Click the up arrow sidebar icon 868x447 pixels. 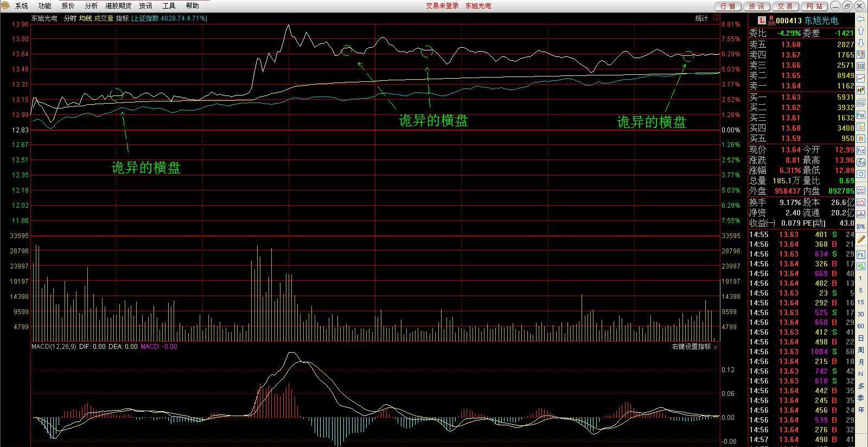pos(860,30)
